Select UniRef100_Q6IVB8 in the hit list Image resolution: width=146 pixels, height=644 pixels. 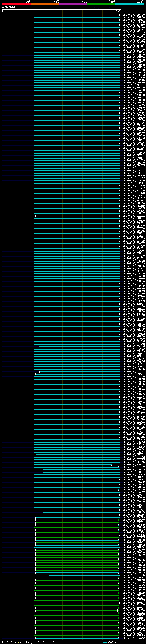tap(133, 77)
